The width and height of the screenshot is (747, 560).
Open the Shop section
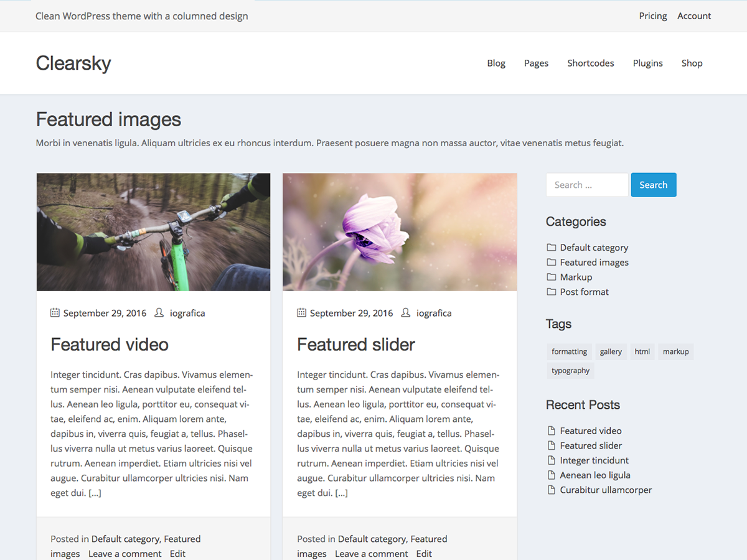pyautogui.click(x=692, y=63)
